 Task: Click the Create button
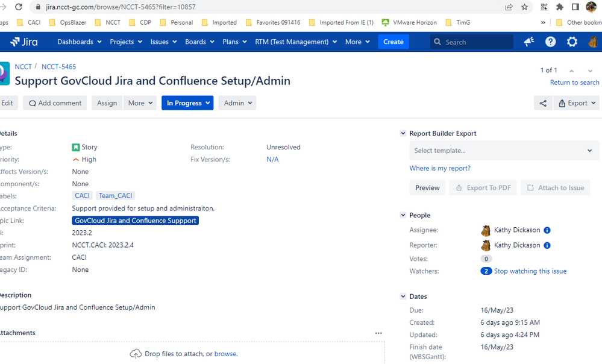393,42
